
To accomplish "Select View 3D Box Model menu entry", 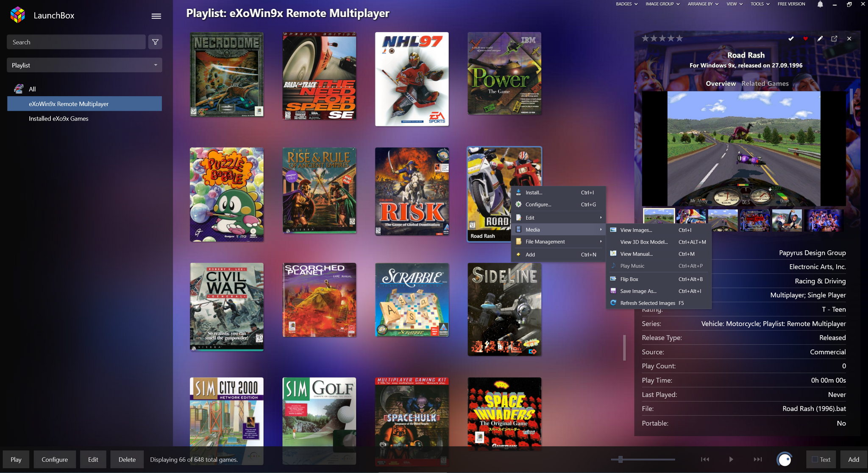I will pos(644,242).
